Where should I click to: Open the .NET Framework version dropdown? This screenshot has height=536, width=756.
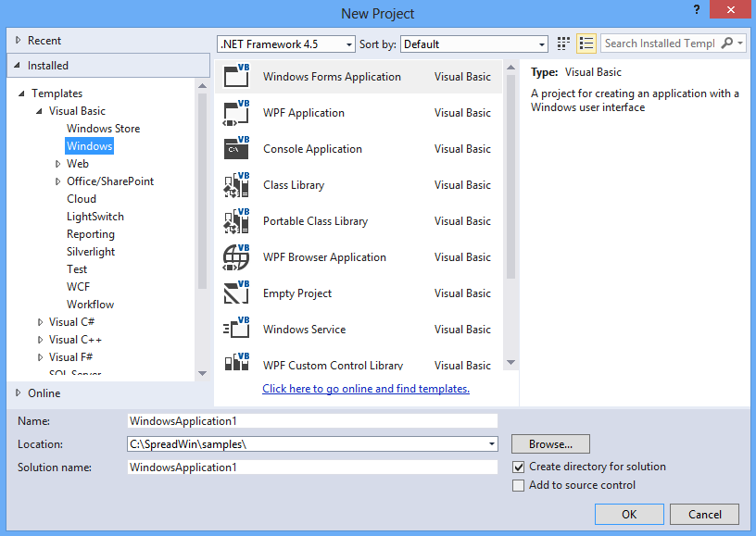285,44
